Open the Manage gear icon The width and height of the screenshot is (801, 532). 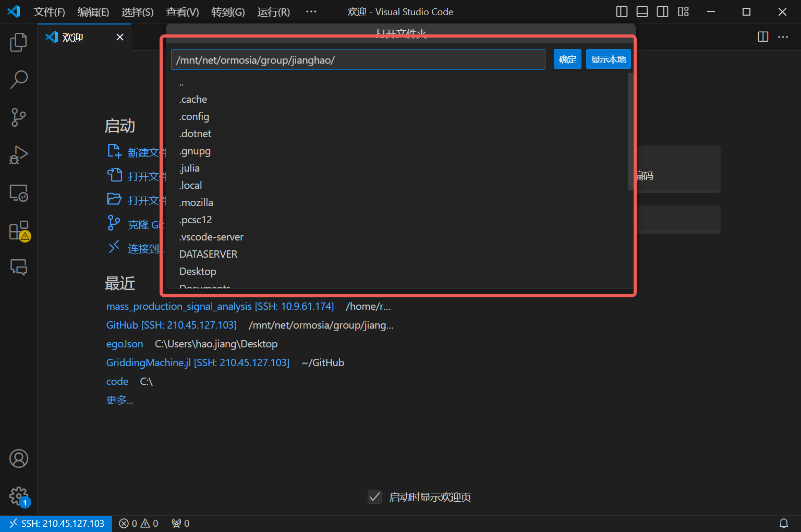coord(19,496)
